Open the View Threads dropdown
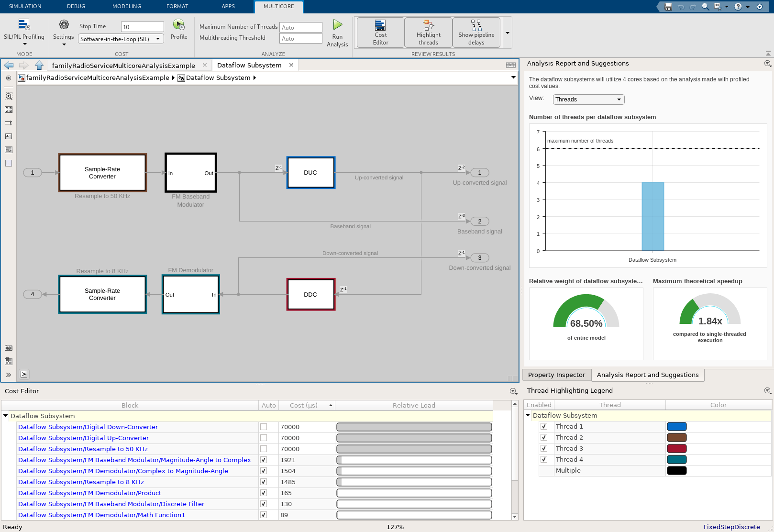 point(589,100)
